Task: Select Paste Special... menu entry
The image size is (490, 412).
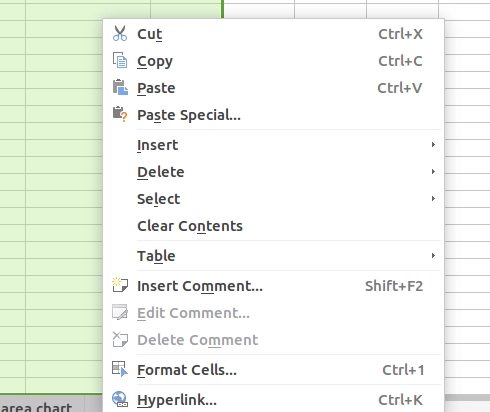Action: click(273, 115)
